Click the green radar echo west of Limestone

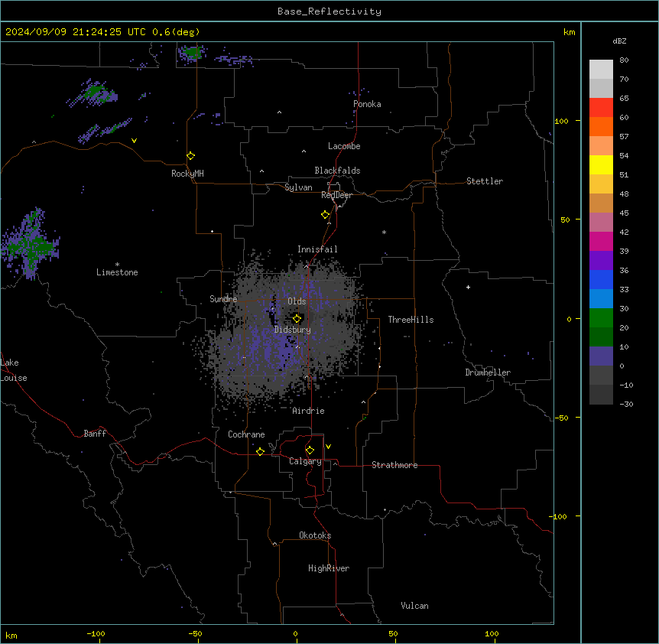pyautogui.click(x=31, y=245)
